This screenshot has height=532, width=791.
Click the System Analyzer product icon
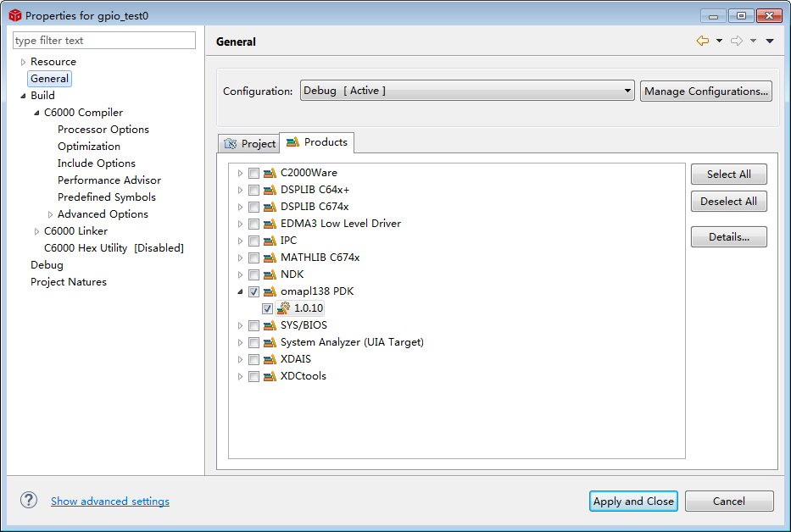click(270, 342)
